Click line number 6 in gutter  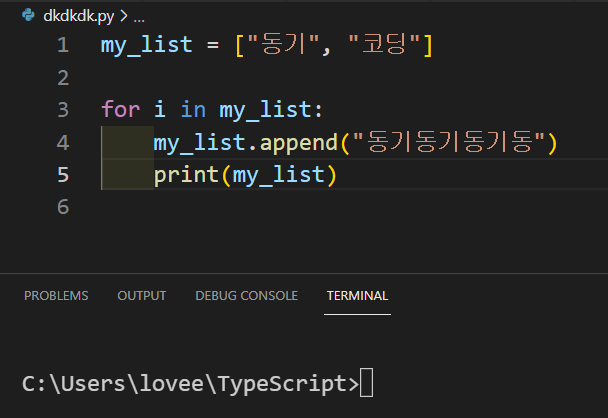63,207
